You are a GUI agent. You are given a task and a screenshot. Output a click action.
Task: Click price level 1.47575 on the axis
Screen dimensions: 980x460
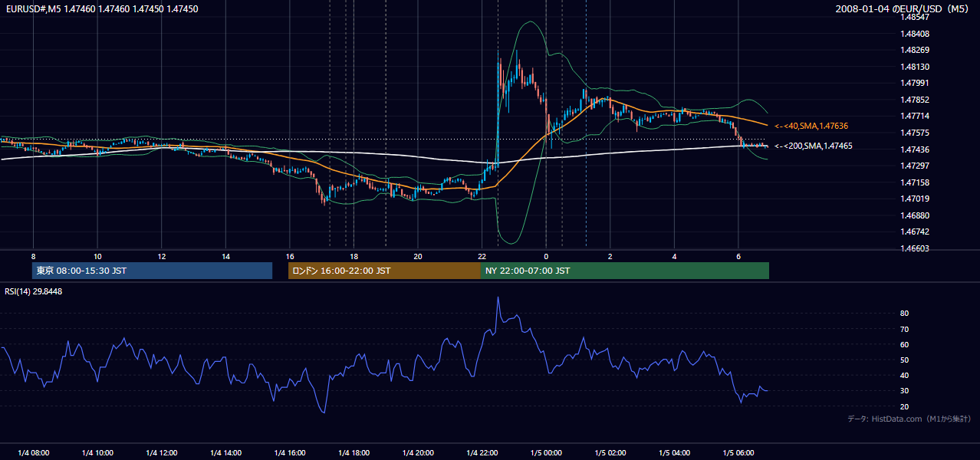916,133
